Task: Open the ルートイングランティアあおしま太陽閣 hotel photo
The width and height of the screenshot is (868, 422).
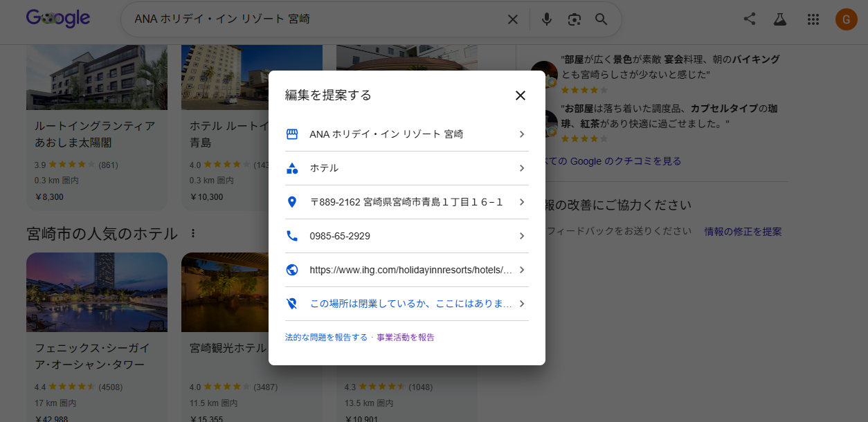Action: pyautogui.click(x=97, y=77)
